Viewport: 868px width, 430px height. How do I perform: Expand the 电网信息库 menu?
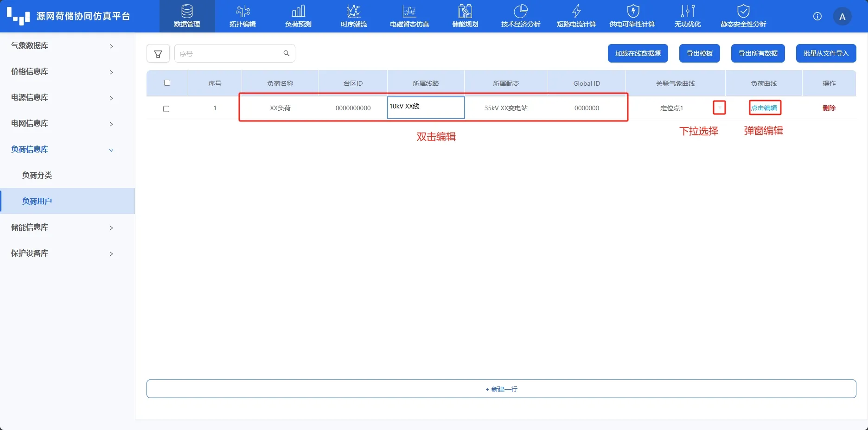click(x=67, y=123)
